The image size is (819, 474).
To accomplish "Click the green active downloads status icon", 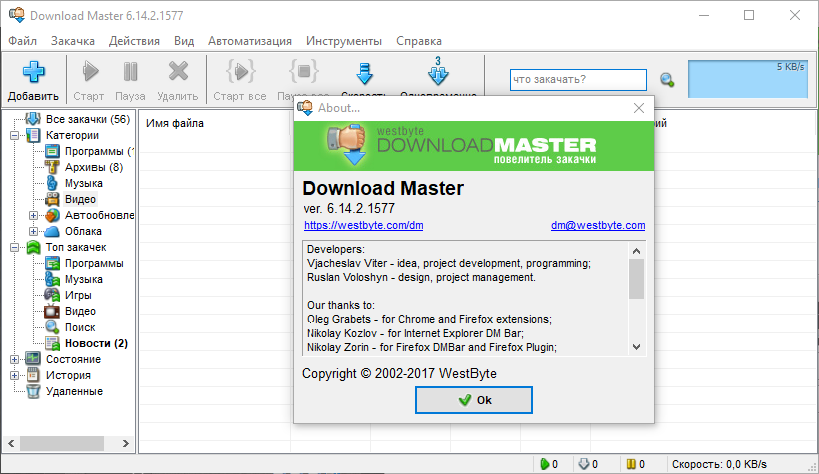I will coord(544,464).
